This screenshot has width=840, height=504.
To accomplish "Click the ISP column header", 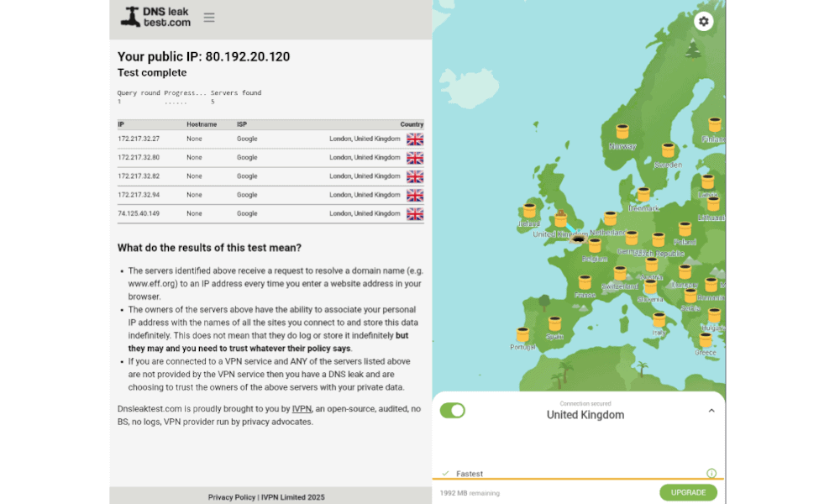I will [242, 124].
